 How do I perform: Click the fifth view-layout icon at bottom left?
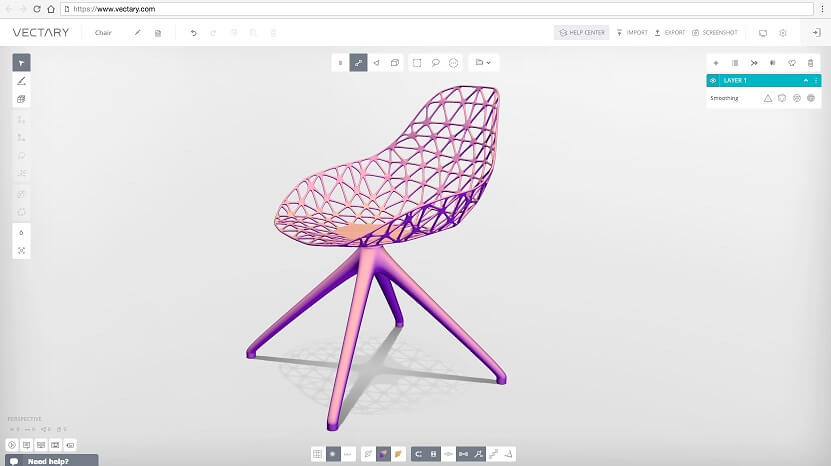pyautogui.click(x=70, y=445)
